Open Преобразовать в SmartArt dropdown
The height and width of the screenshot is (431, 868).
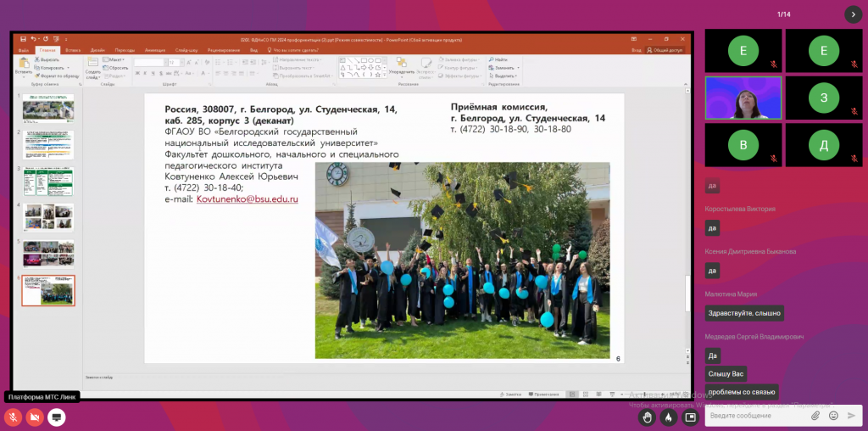click(303, 76)
